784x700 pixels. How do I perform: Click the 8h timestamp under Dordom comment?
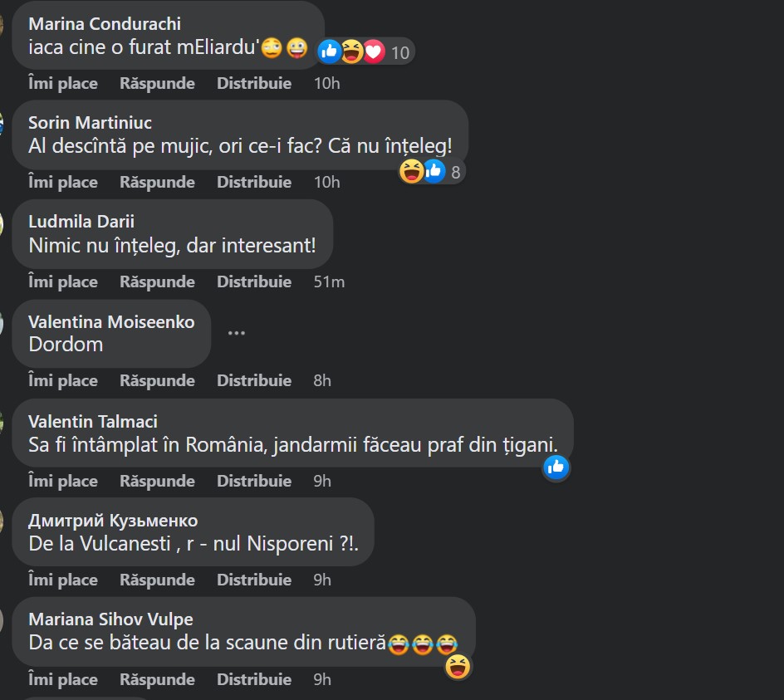pyautogui.click(x=322, y=380)
